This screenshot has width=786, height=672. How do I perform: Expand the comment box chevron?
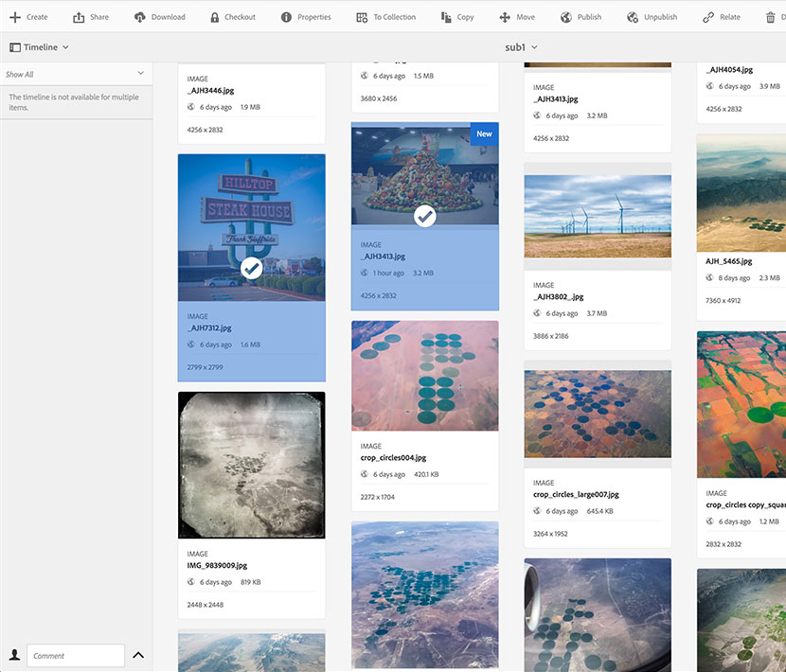click(138, 655)
